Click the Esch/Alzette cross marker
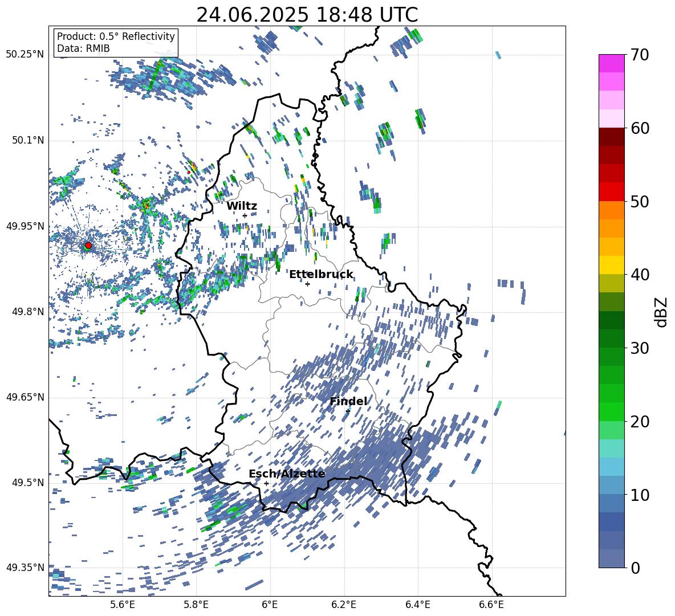 [x=266, y=483]
